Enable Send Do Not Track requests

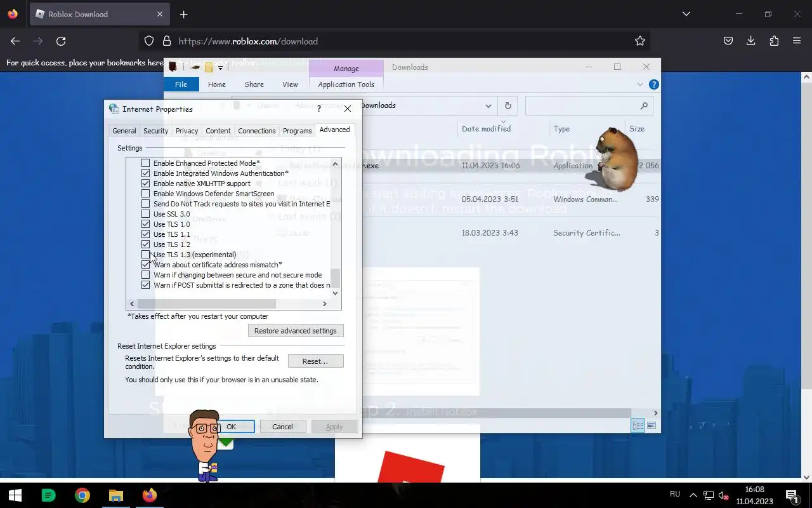click(146, 204)
